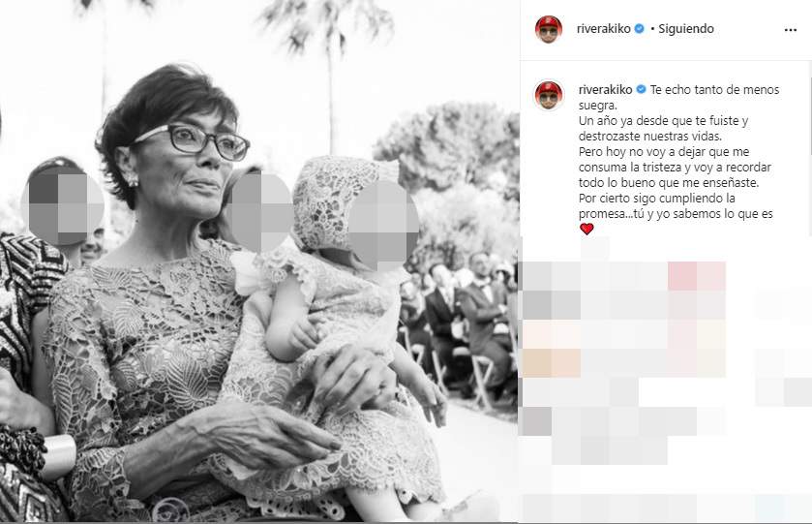Click the red heart emoji ending caption

pos(586,229)
